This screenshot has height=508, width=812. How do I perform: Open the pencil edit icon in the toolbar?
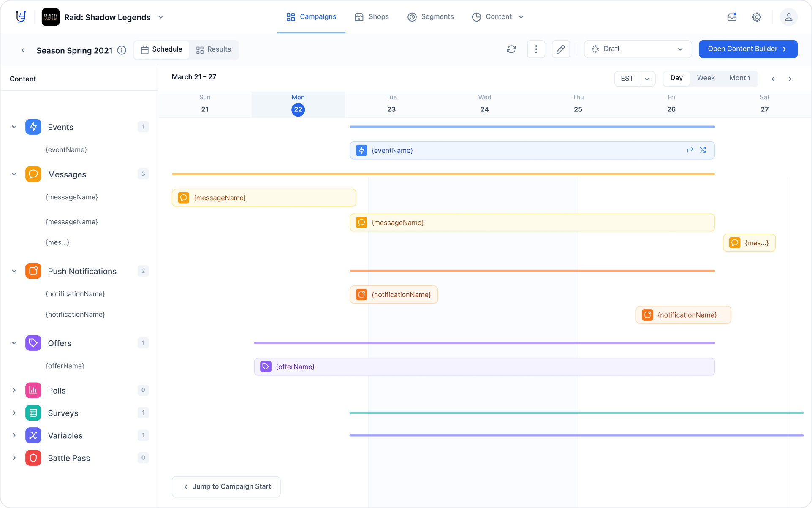point(561,49)
